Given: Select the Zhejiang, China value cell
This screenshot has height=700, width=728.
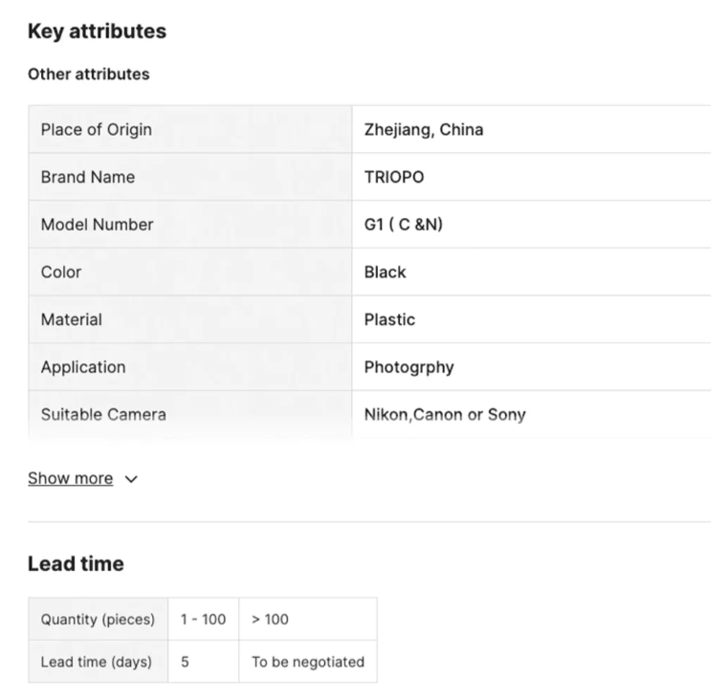Looking at the screenshot, I should coord(423,129).
